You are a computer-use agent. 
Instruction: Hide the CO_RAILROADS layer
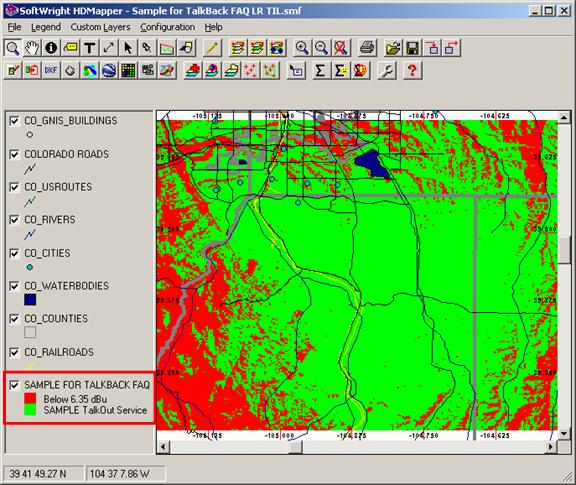click(x=14, y=352)
